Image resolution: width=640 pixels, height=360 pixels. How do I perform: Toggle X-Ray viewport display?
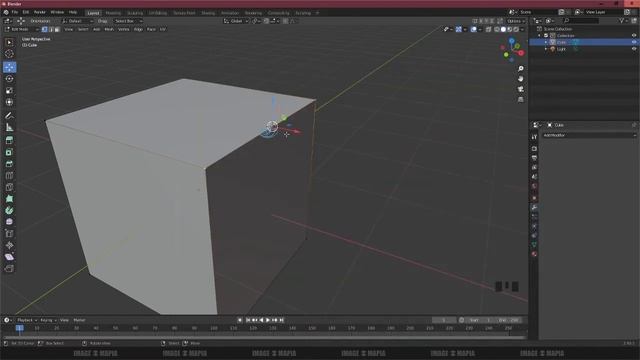(489, 29)
